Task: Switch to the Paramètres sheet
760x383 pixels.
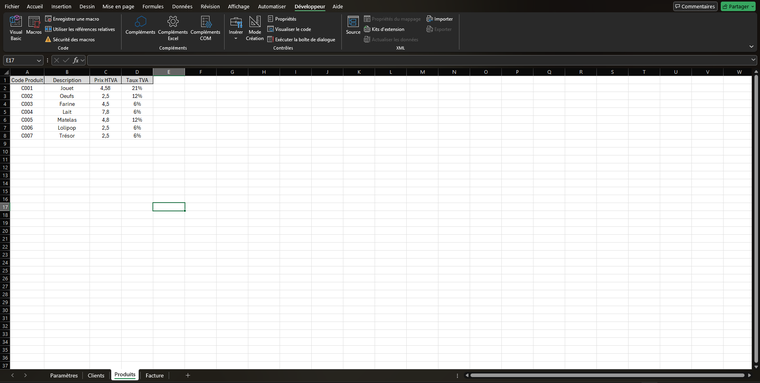Action: tap(63, 376)
